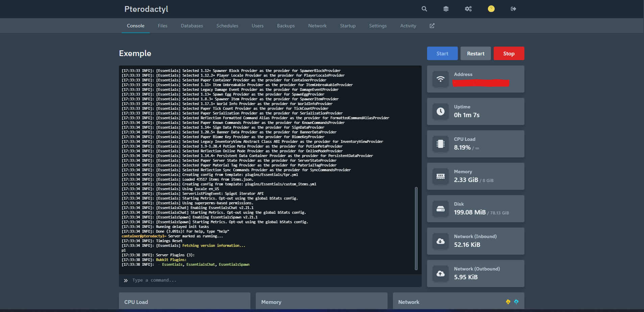Click the clock icon in Uptime card

pyautogui.click(x=441, y=111)
